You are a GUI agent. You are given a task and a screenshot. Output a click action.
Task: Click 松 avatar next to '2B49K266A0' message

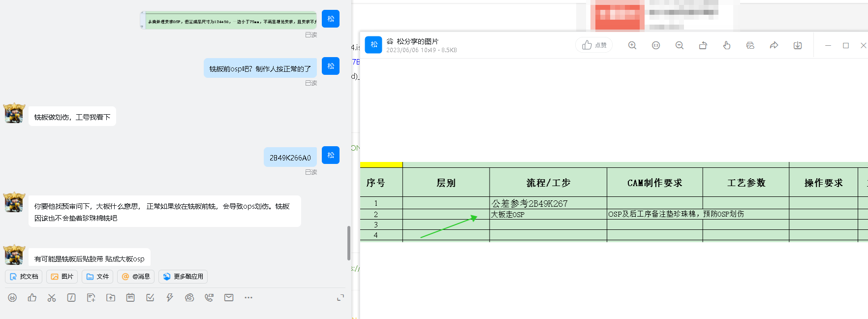point(331,155)
